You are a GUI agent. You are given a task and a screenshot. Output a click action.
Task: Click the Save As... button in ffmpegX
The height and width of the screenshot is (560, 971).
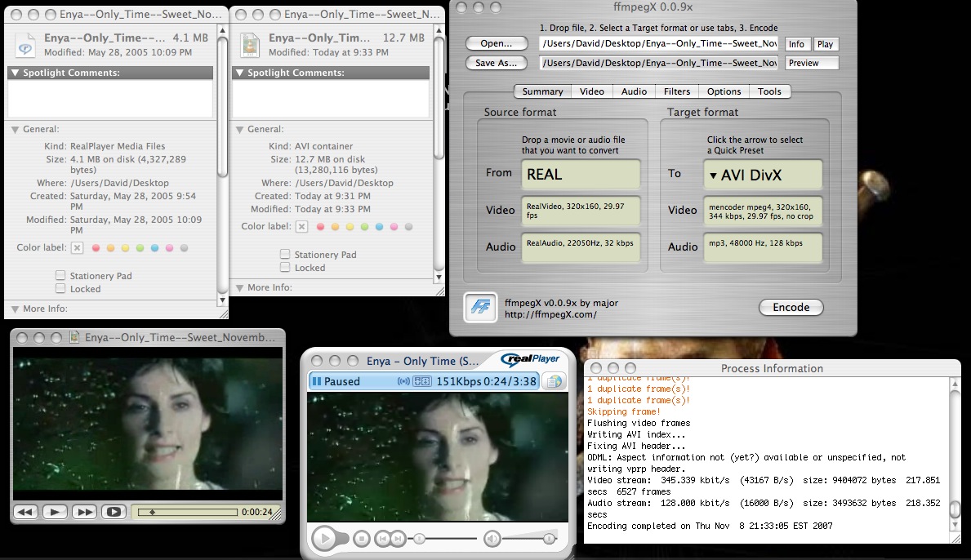pyautogui.click(x=497, y=63)
